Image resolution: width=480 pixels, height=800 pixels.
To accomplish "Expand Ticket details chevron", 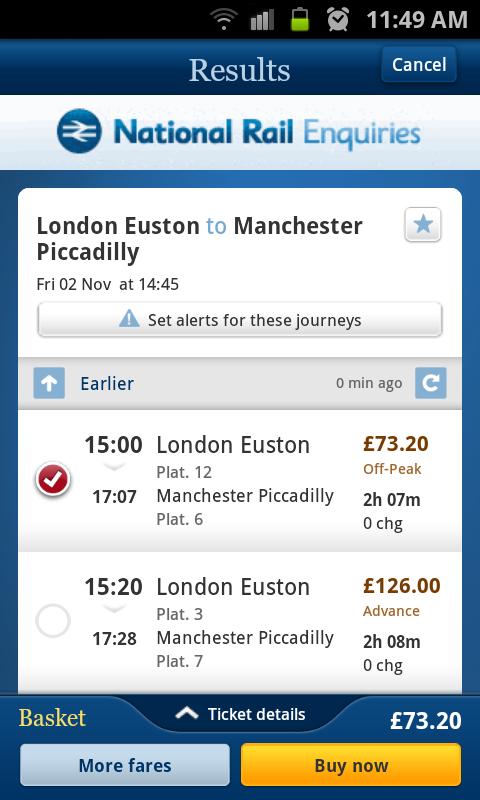I will 187,714.
